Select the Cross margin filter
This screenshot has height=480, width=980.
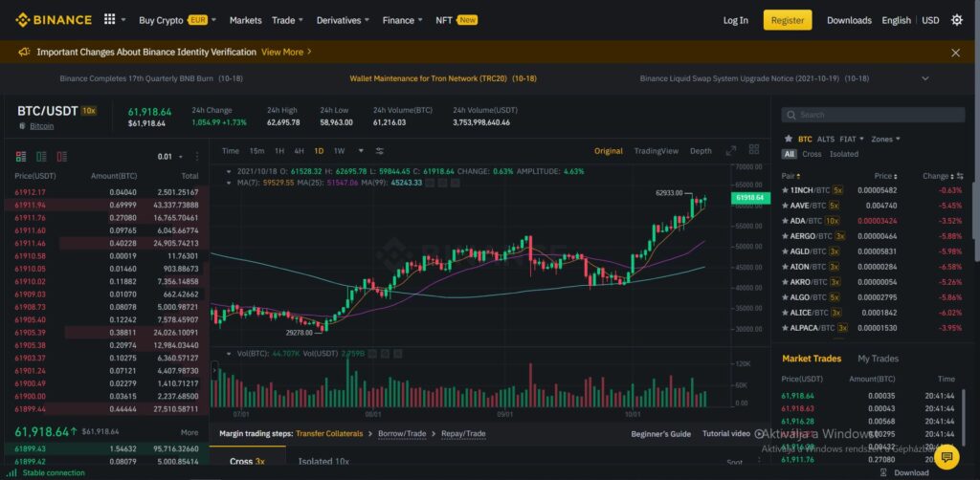point(812,154)
